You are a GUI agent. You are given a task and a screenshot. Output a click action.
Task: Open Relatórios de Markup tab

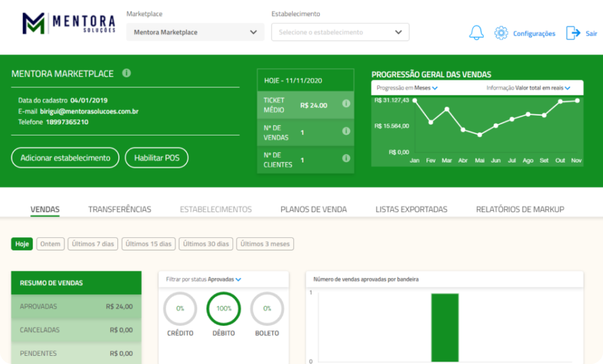(520, 210)
